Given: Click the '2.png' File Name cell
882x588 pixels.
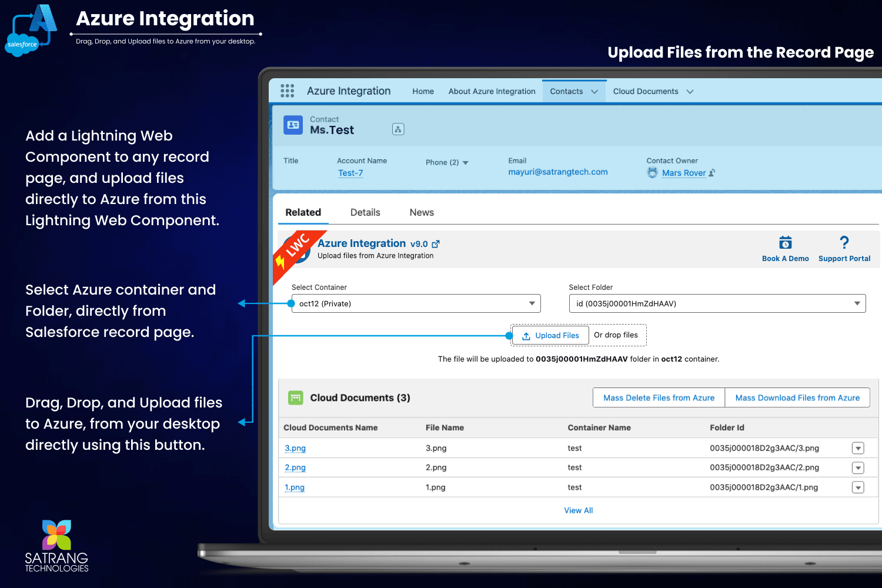Looking at the screenshot, I should (x=436, y=467).
